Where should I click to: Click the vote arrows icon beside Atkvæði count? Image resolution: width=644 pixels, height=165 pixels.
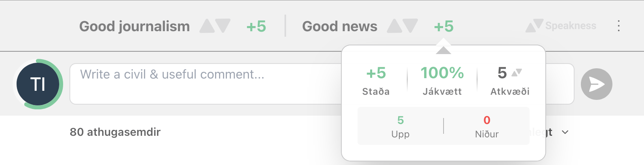pos(517,73)
